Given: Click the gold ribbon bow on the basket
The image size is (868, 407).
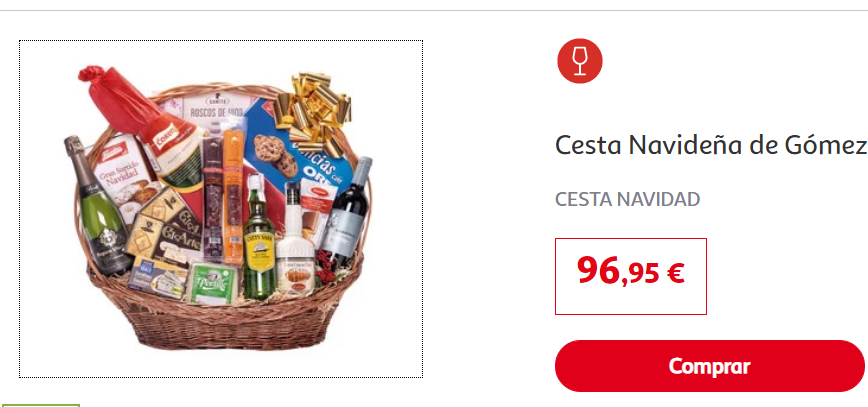Looking at the screenshot, I should pyautogui.click(x=313, y=112).
